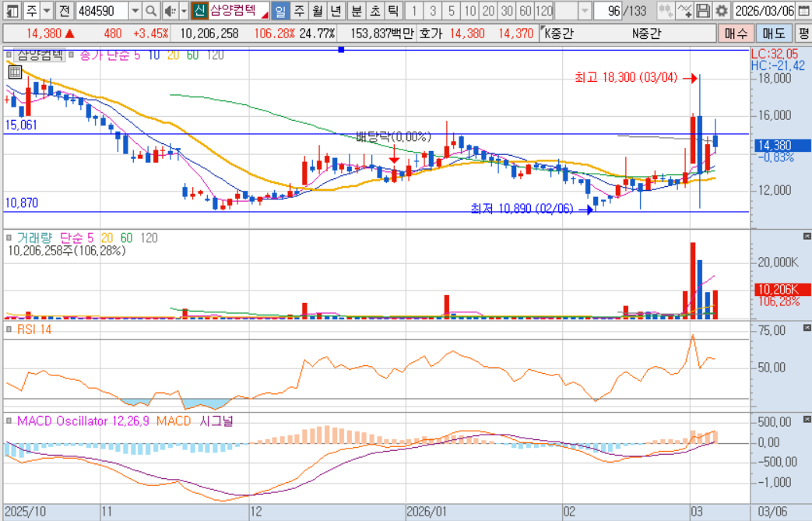Image resolution: width=812 pixels, height=521 pixels.
Task: Open the calendar date picker icon
Action: [x=803, y=10]
